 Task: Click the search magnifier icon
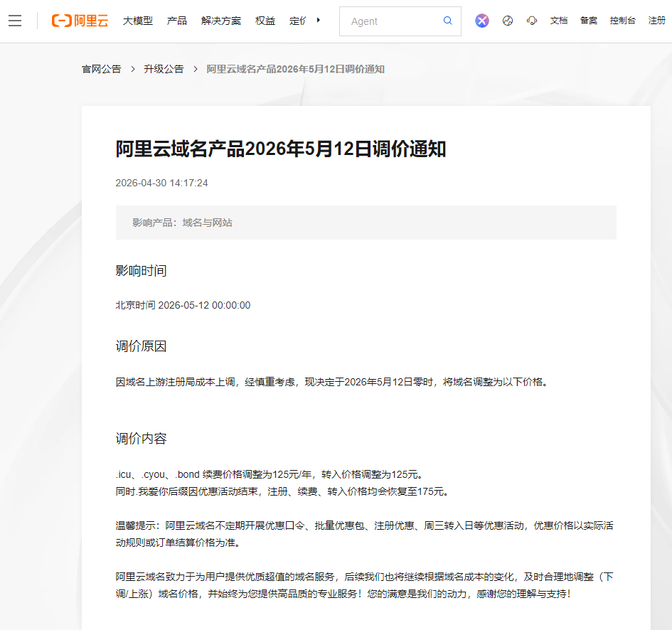coord(447,21)
